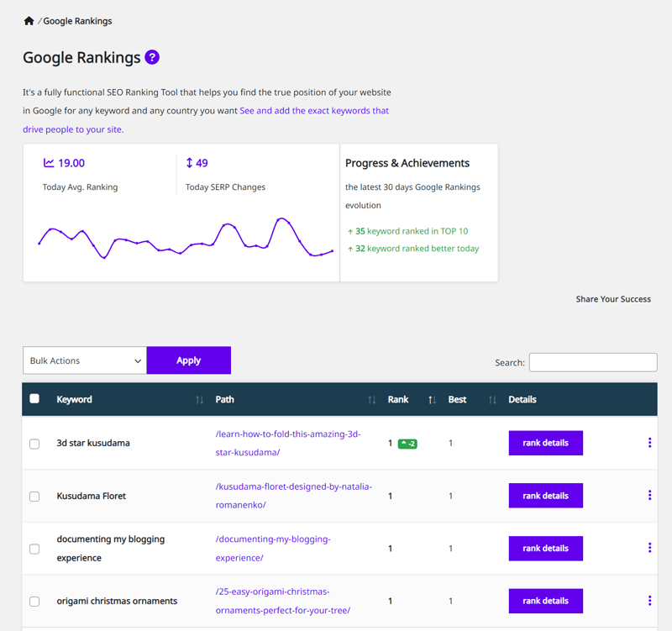Click the Apply button
672x631 pixels.
tap(188, 360)
